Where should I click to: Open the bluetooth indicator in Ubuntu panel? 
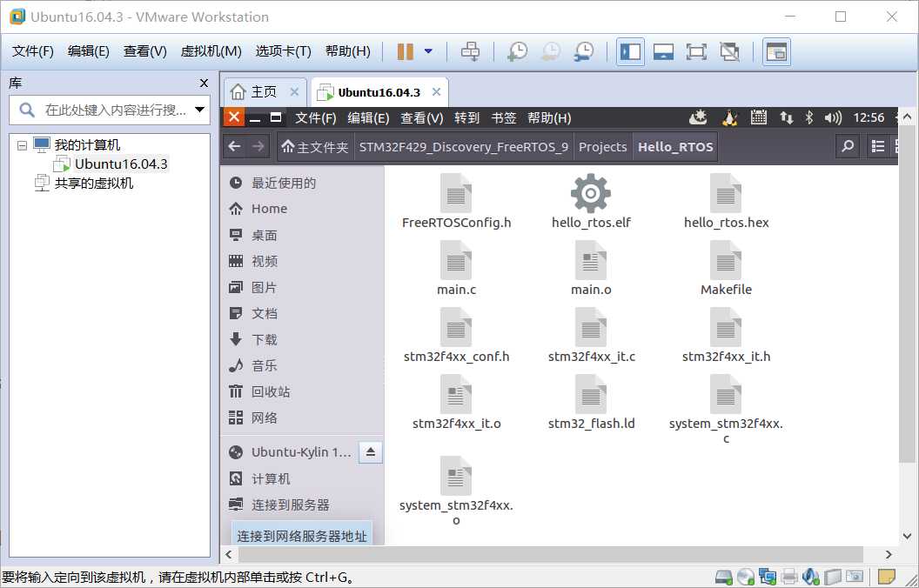tap(808, 117)
